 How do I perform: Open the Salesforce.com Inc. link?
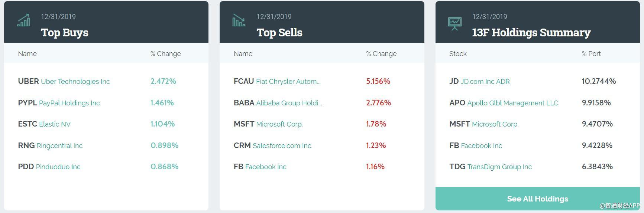tap(282, 146)
